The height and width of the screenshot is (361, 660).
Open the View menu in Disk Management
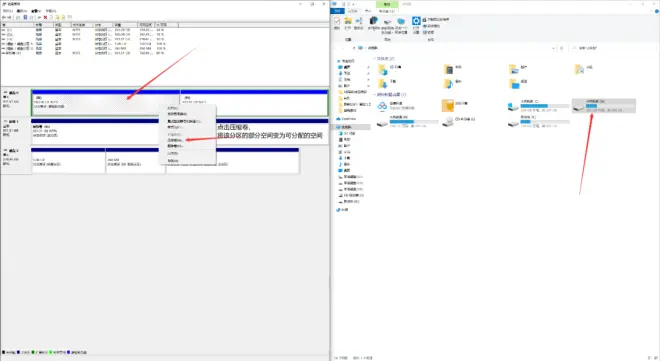(x=36, y=11)
